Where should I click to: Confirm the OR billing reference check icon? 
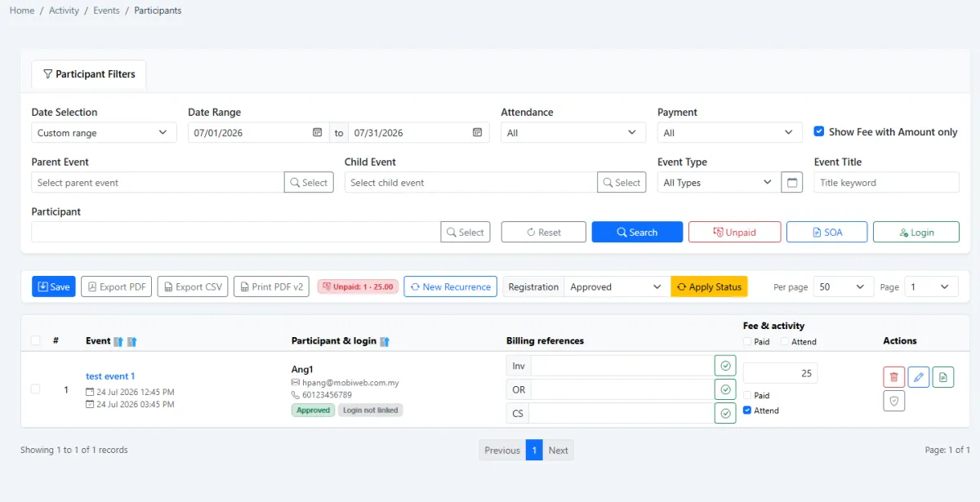pos(725,389)
